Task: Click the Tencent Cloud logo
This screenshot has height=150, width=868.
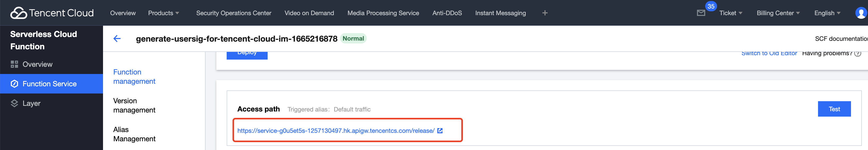Action: [x=52, y=13]
